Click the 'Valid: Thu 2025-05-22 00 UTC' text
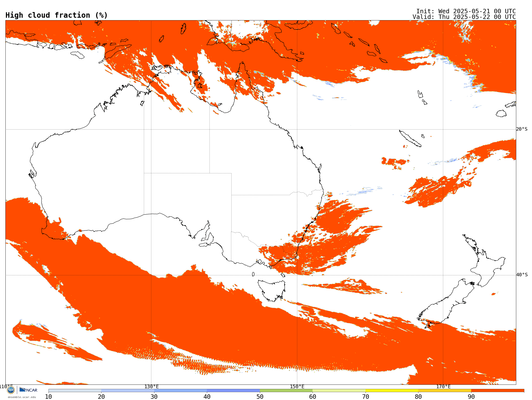 pos(464,17)
